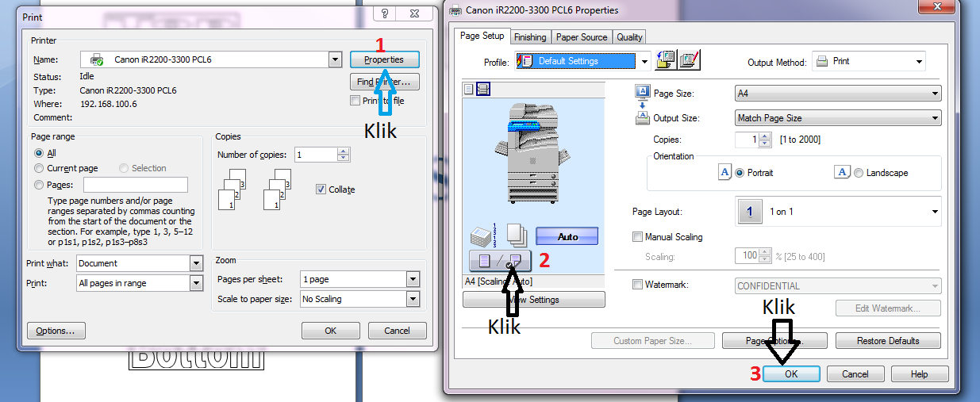Switch to the Quality tab
Image resolution: width=980 pixels, height=402 pixels.
point(629,37)
